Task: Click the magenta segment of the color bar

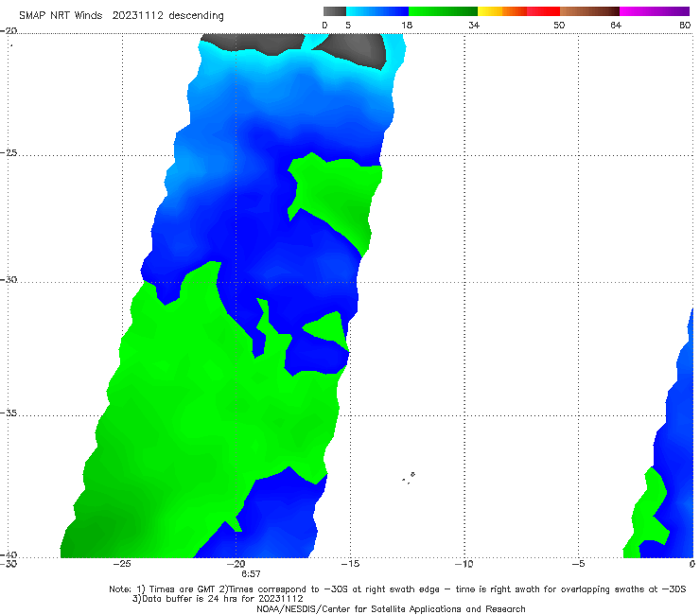Action: pos(655,11)
